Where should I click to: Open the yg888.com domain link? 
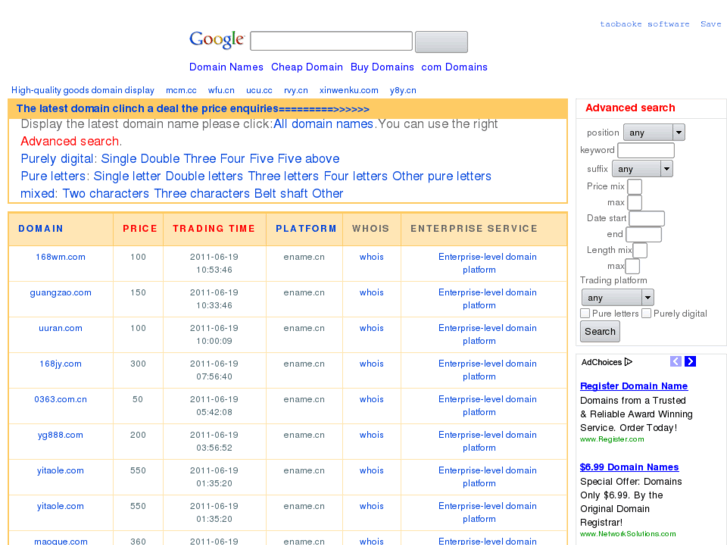coord(61,435)
